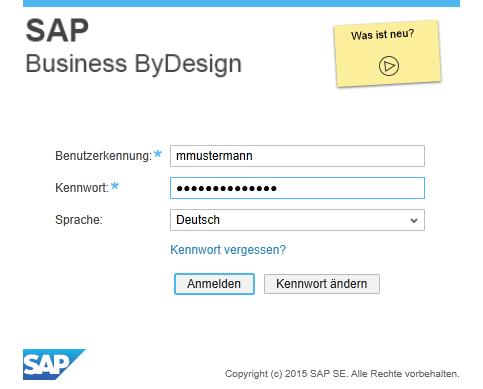Click the required asterisk beside Benutzerkennung

click(158, 154)
